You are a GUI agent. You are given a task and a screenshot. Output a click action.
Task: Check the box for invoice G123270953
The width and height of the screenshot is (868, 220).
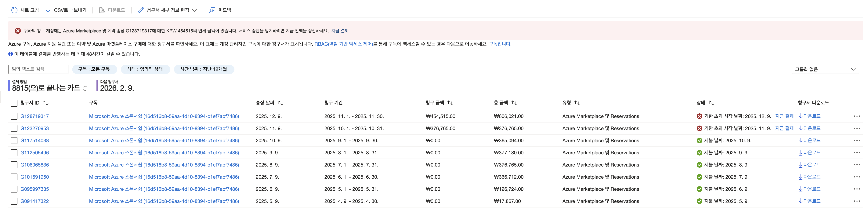point(14,129)
